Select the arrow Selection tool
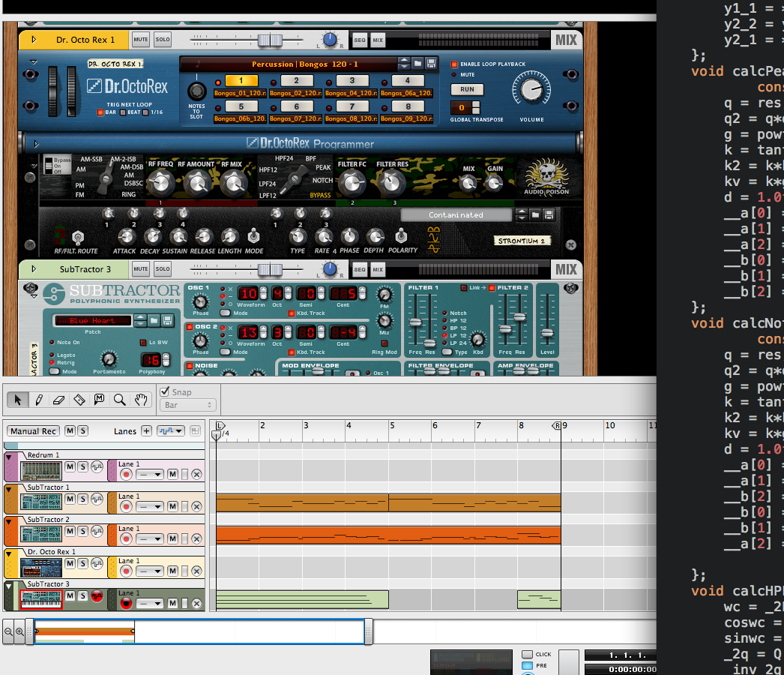This screenshot has height=675, width=784. click(x=17, y=400)
